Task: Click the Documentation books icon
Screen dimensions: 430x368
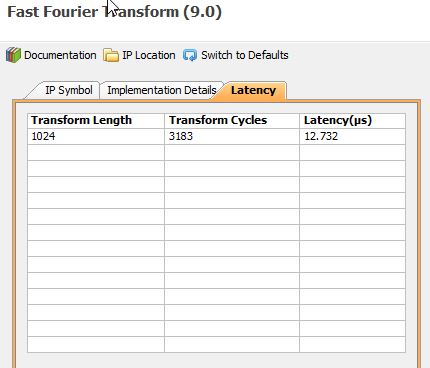Action: [13, 55]
